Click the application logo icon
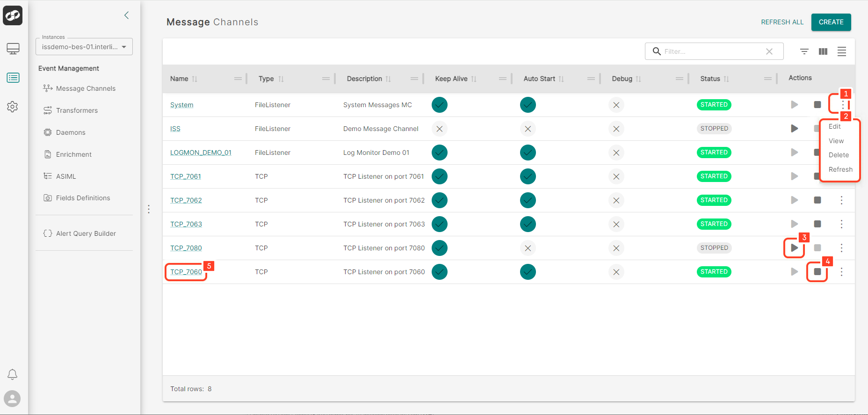868x415 pixels. point(13,15)
